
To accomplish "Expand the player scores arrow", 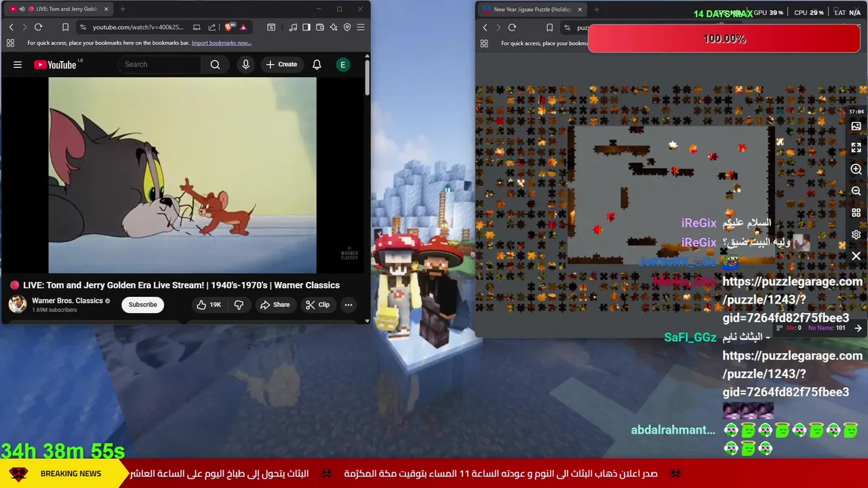I will coord(858,328).
